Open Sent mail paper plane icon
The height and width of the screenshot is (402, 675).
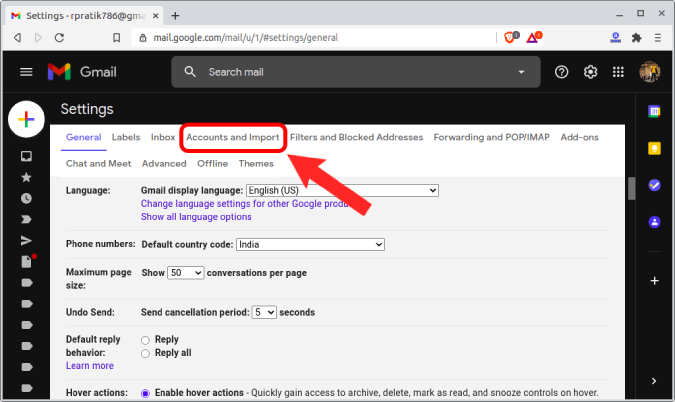(x=26, y=241)
